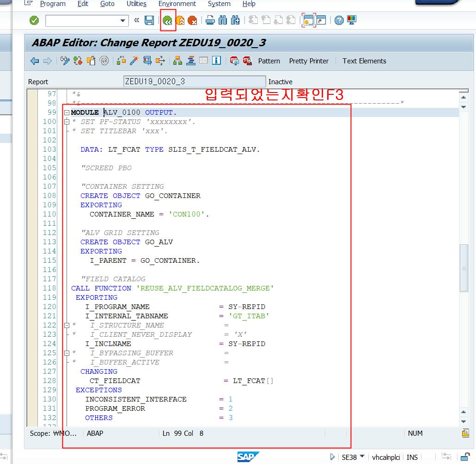Save the report with floppy icon
476x464 pixels.
(x=149, y=20)
